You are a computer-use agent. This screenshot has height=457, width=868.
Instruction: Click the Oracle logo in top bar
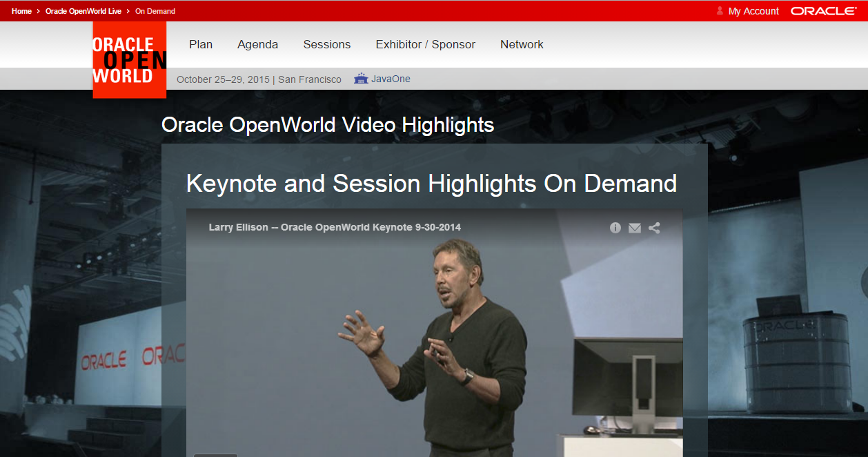pos(824,11)
